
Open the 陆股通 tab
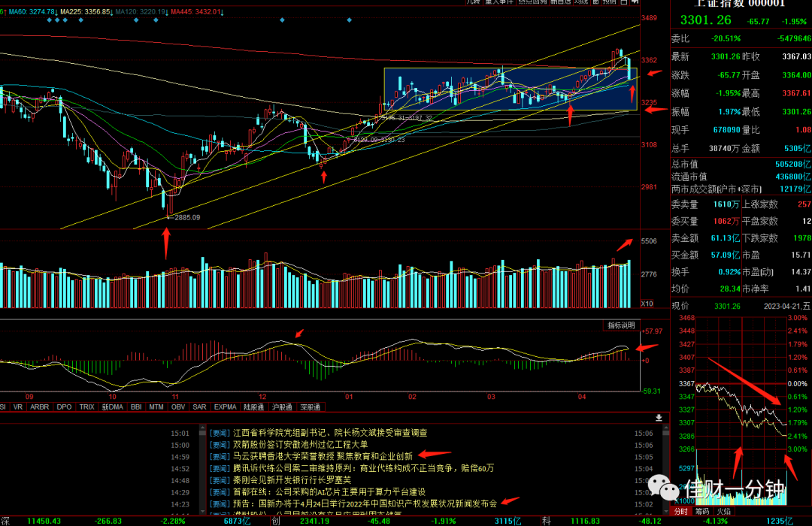(x=254, y=407)
